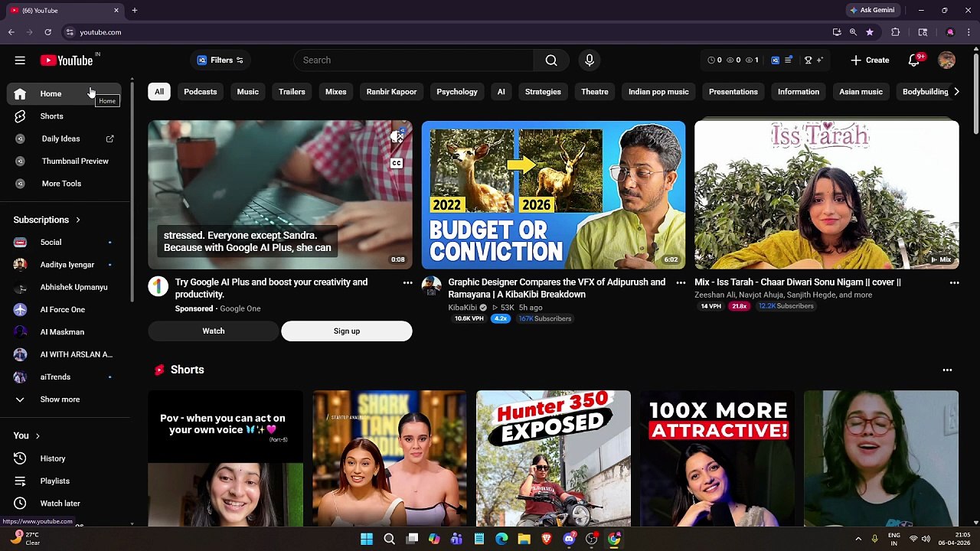
Task: Open the Shorts shelf three-dot menu
Action: coord(947,370)
